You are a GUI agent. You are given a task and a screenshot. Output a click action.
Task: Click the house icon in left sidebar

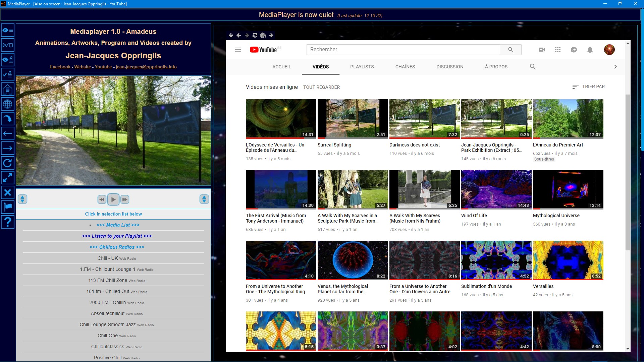7,89
